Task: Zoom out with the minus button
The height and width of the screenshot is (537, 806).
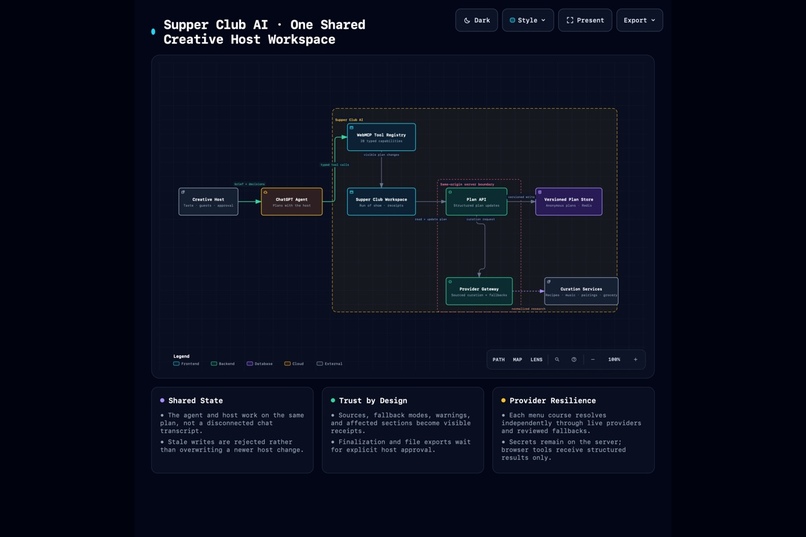Action: click(593, 360)
